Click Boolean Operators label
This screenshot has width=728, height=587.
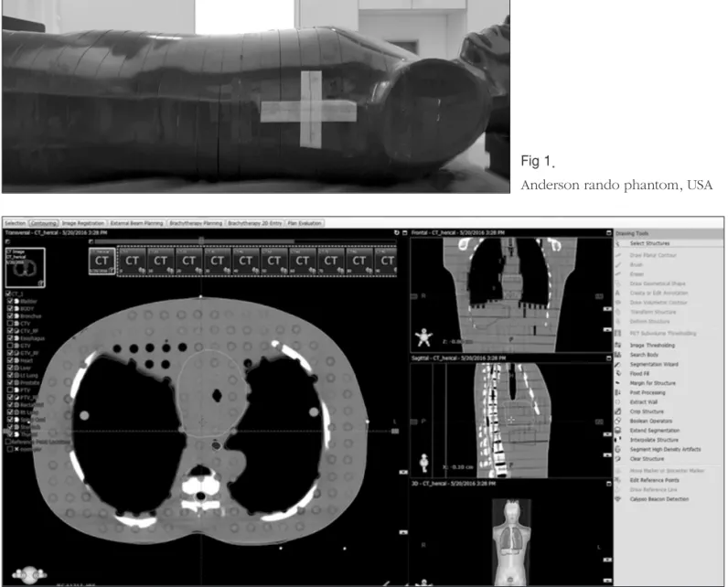(x=651, y=421)
